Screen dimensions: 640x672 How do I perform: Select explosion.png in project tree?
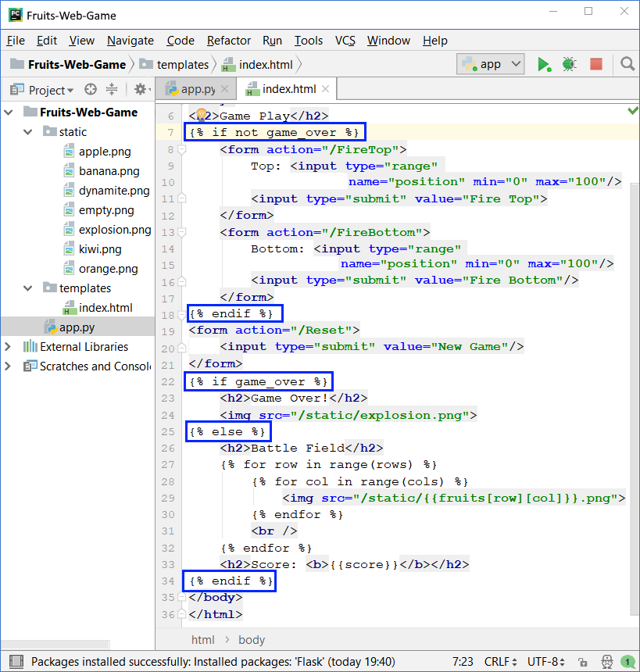pos(115,230)
